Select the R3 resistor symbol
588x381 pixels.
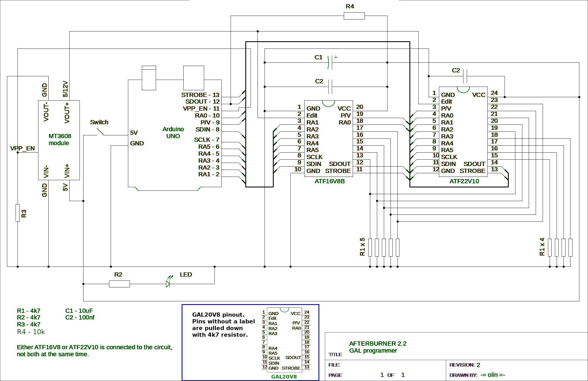[x=18, y=213]
